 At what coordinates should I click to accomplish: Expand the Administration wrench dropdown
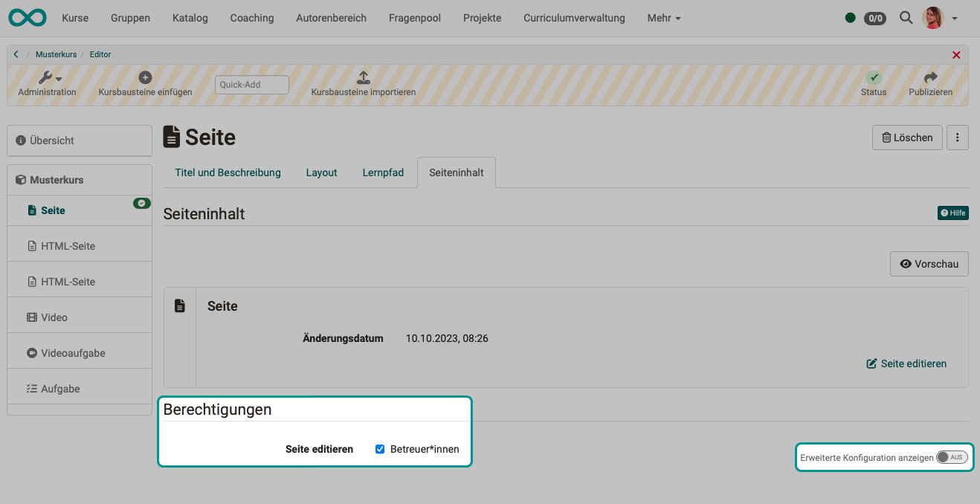tap(47, 77)
